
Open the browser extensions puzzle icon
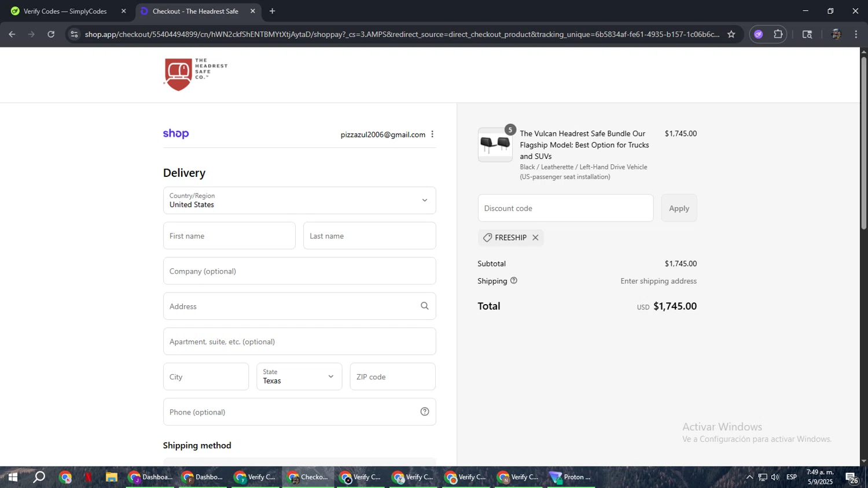778,34
